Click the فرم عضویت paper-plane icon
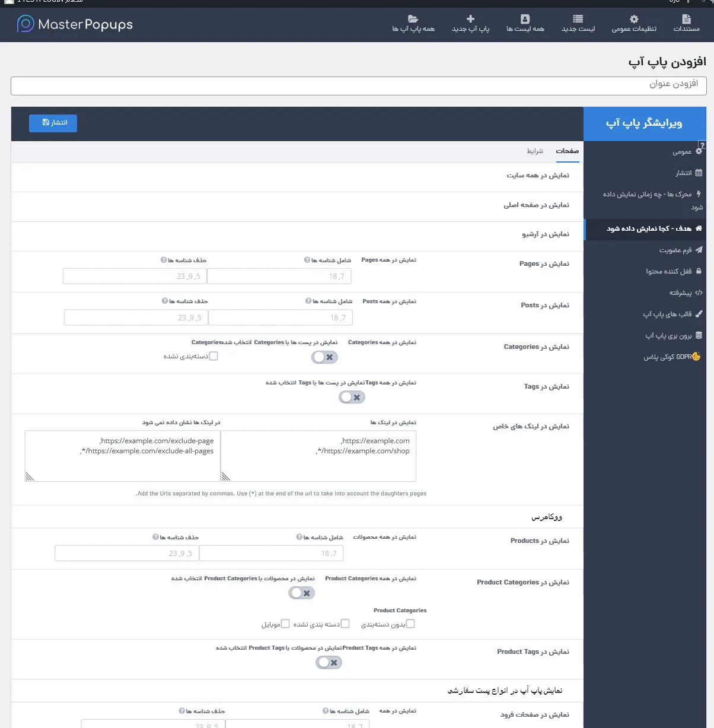This screenshot has height=728, width=714. click(699, 250)
